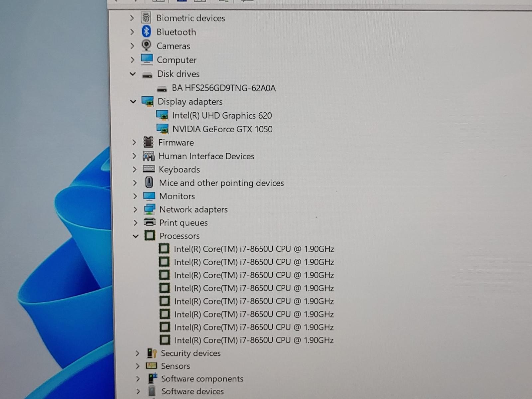Click the Keyboards category icon

tap(149, 169)
